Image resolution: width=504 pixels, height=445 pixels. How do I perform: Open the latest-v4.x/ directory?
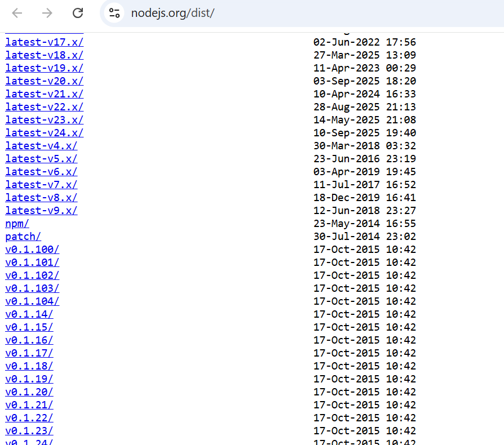point(41,146)
